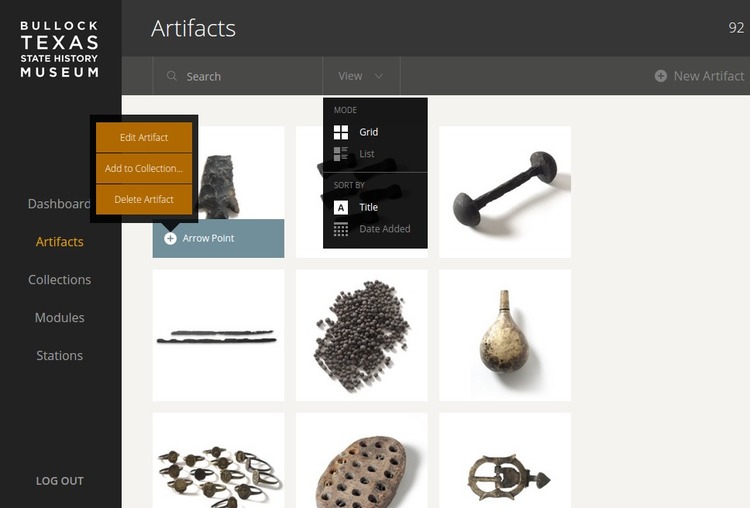750x508 pixels.
Task: Click the search magnifier icon
Action: coord(172,76)
